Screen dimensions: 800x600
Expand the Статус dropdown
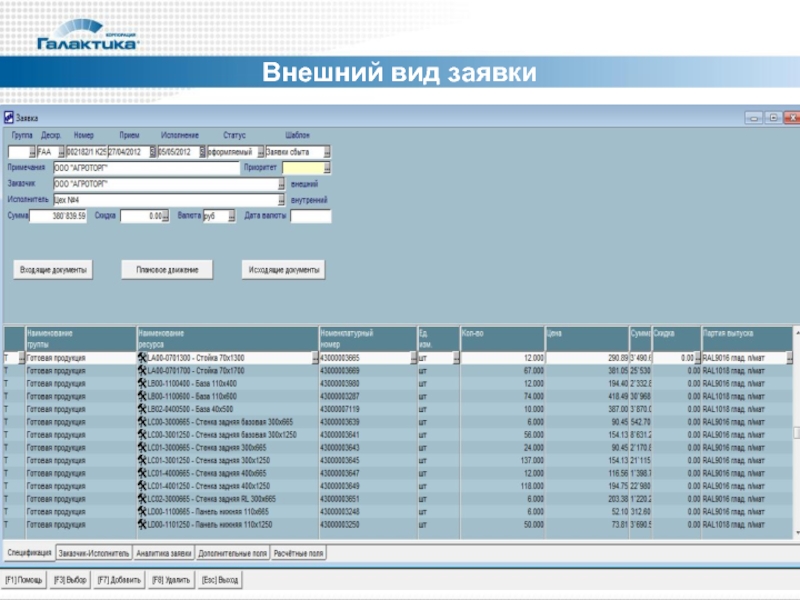click(x=260, y=152)
